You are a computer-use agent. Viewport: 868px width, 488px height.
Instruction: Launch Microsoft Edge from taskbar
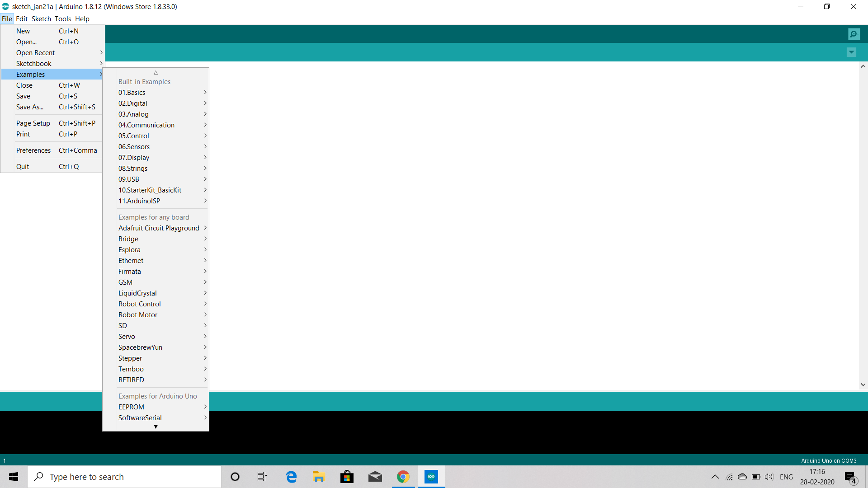point(291,477)
